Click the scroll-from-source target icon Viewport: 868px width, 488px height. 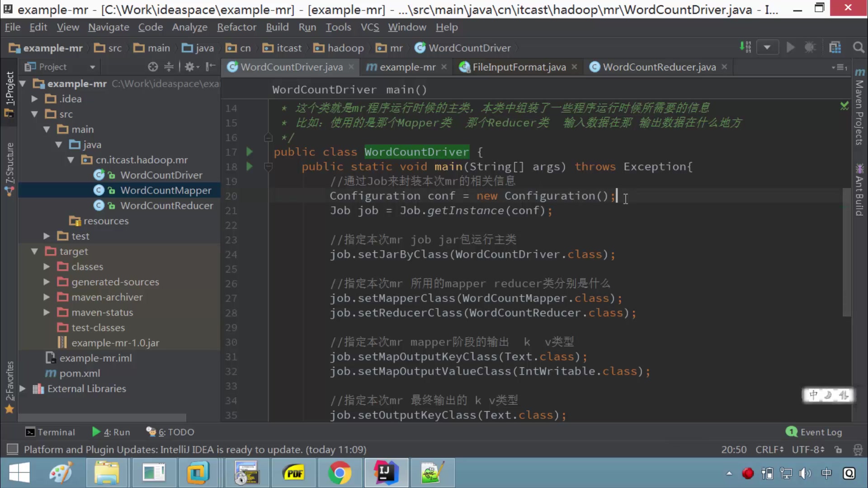pyautogui.click(x=153, y=67)
